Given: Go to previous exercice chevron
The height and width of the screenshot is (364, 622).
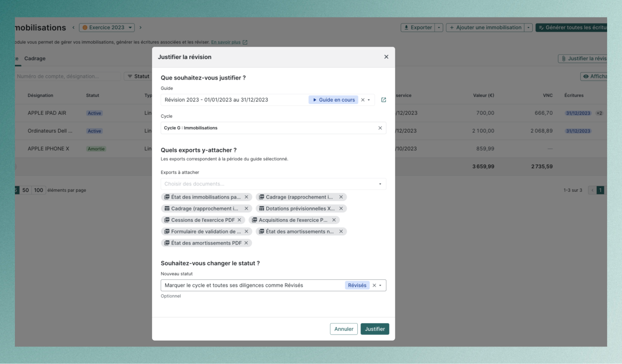Looking at the screenshot, I should click(x=73, y=28).
